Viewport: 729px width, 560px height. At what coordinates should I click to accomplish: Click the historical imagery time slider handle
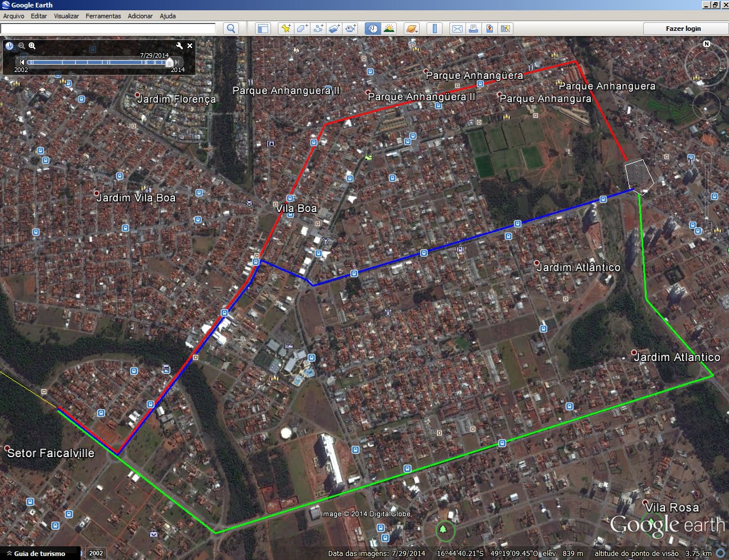click(x=169, y=62)
